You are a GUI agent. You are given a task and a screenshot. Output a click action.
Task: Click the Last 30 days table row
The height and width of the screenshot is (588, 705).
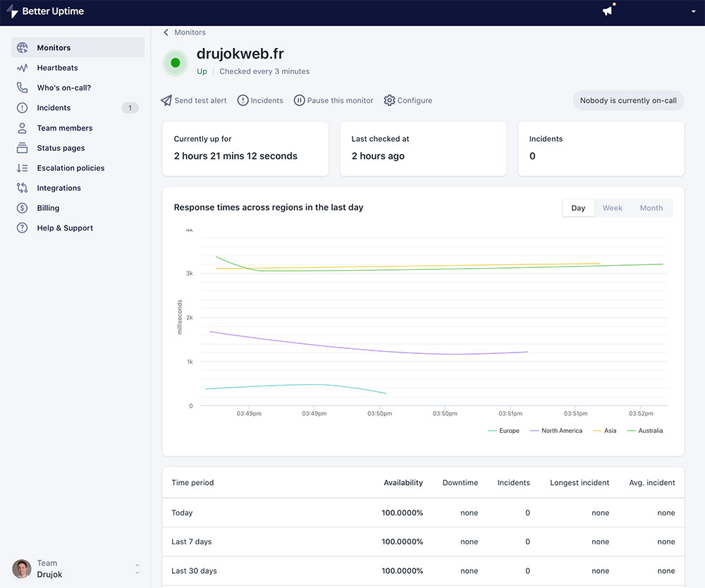pos(423,571)
